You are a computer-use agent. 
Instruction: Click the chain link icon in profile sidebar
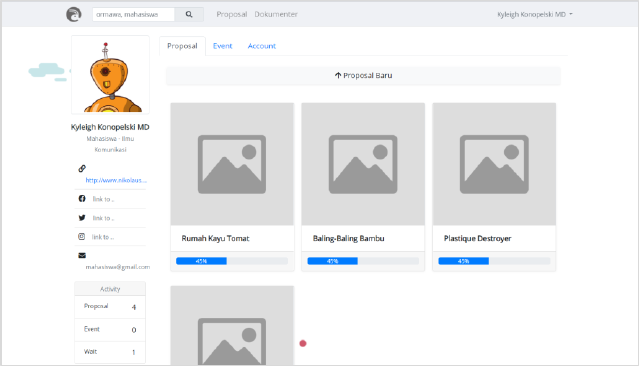click(x=82, y=168)
